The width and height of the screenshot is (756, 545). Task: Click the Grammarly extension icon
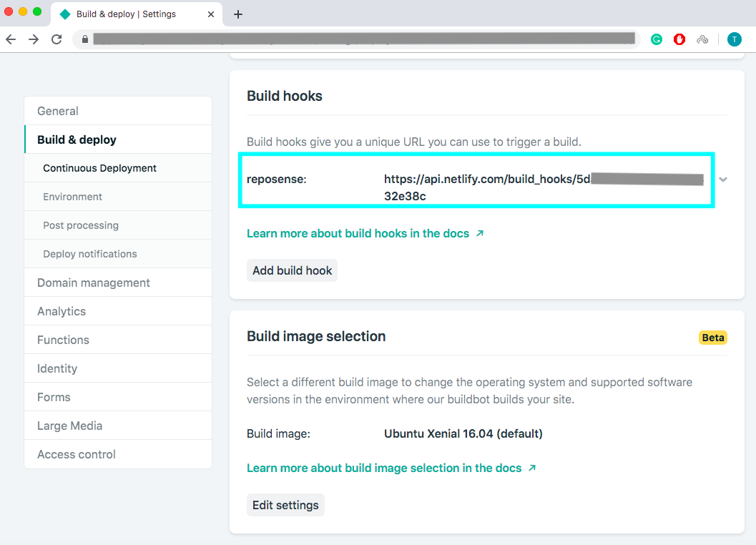coord(656,39)
